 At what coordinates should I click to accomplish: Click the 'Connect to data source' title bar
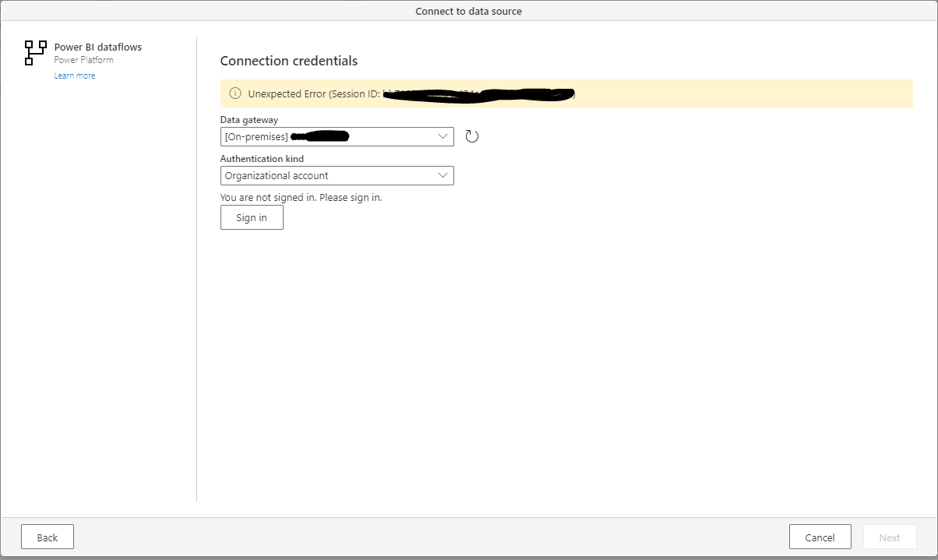pos(469,11)
